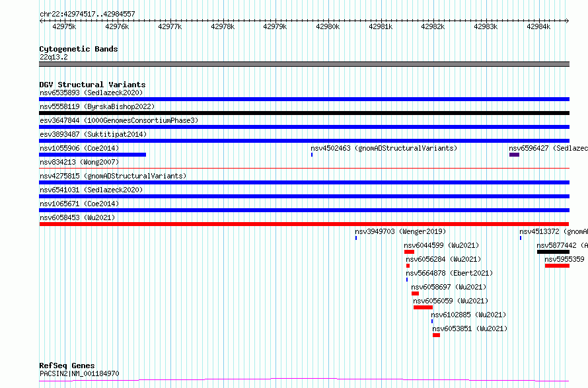The height and width of the screenshot is (388, 588).
Task: Open nsv5664878 (Ebert2021) label
Action: (x=449, y=273)
